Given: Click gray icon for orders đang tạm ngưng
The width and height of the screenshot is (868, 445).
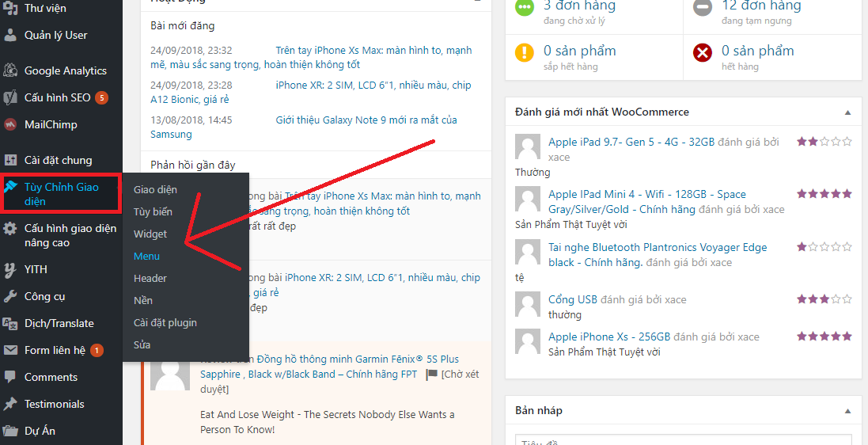Looking at the screenshot, I should [703, 7].
